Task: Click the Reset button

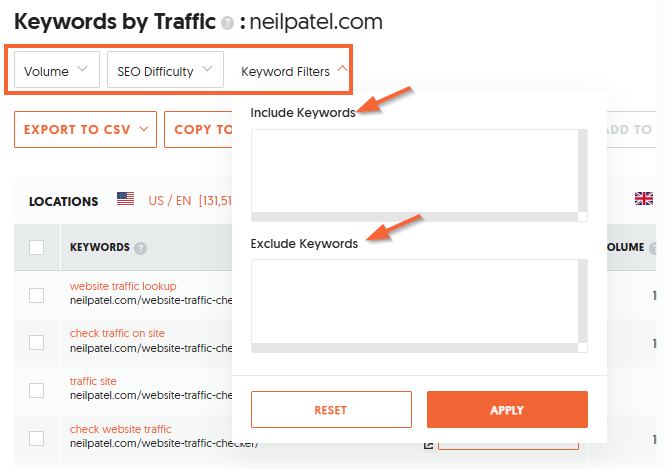Action: click(x=331, y=410)
